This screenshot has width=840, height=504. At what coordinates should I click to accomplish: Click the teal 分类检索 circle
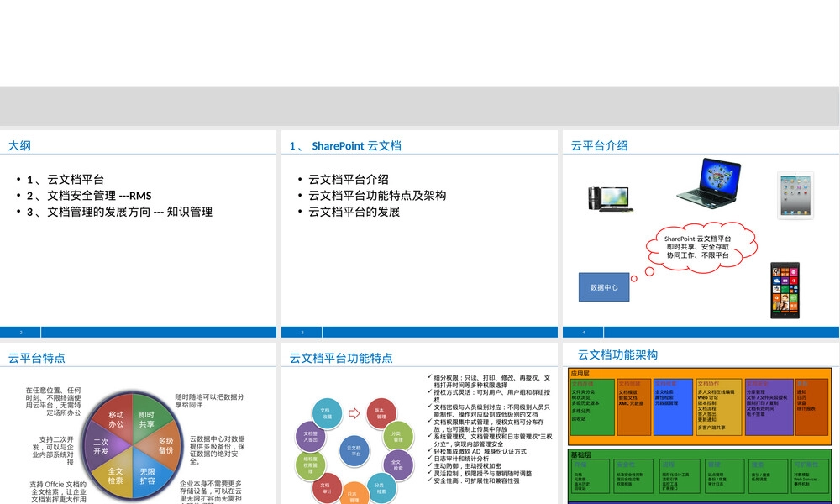[381, 488]
